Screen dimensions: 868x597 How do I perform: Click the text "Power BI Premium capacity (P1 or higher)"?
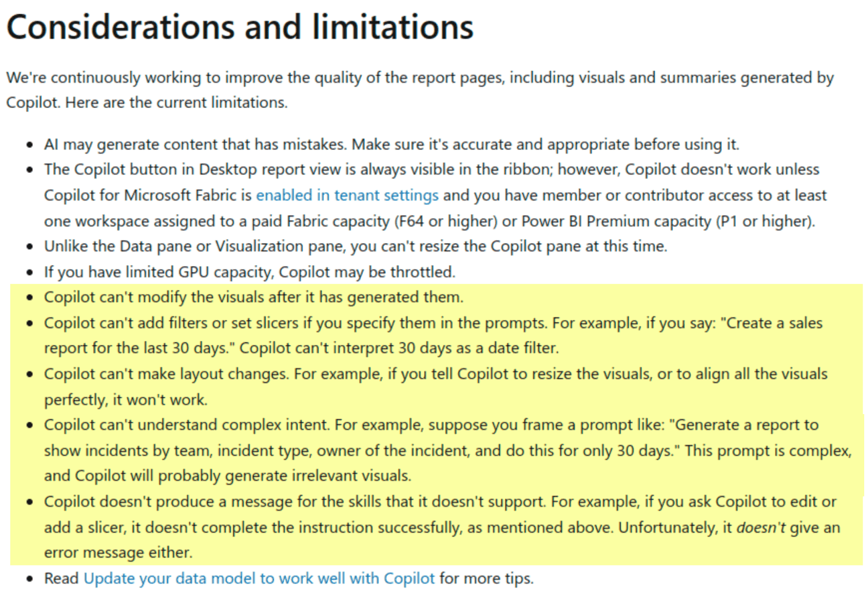tap(667, 221)
